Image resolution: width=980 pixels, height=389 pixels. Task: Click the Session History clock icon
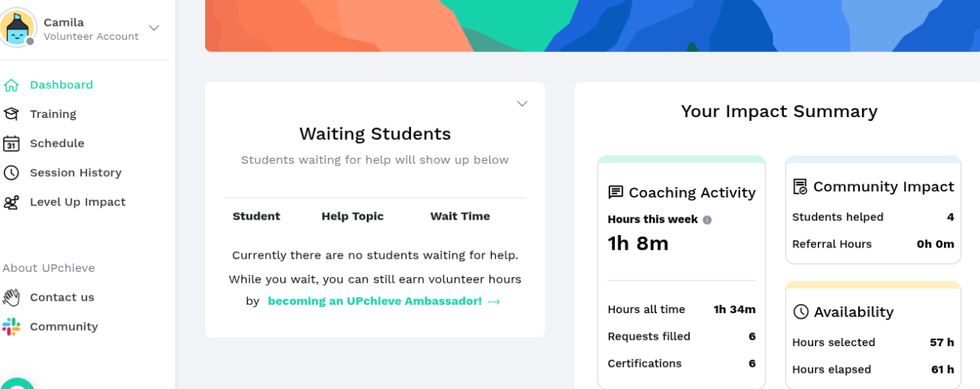tap(11, 173)
